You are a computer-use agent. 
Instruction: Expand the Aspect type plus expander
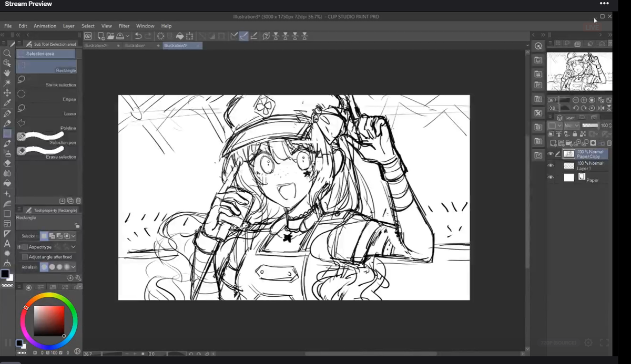pyautogui.click(x=19, y=247)
